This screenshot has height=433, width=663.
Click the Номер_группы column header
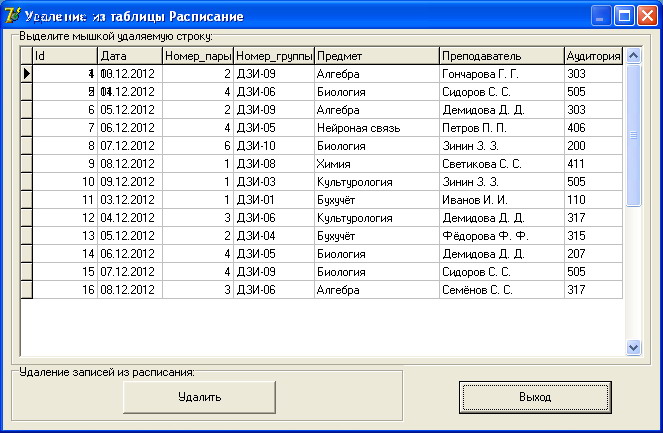coord(274,56)
